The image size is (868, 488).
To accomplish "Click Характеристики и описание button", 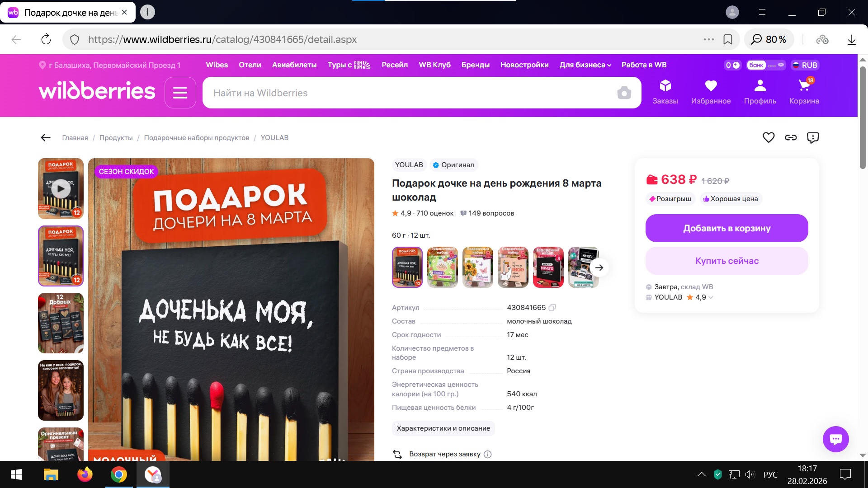I will [x=443, y=428].
